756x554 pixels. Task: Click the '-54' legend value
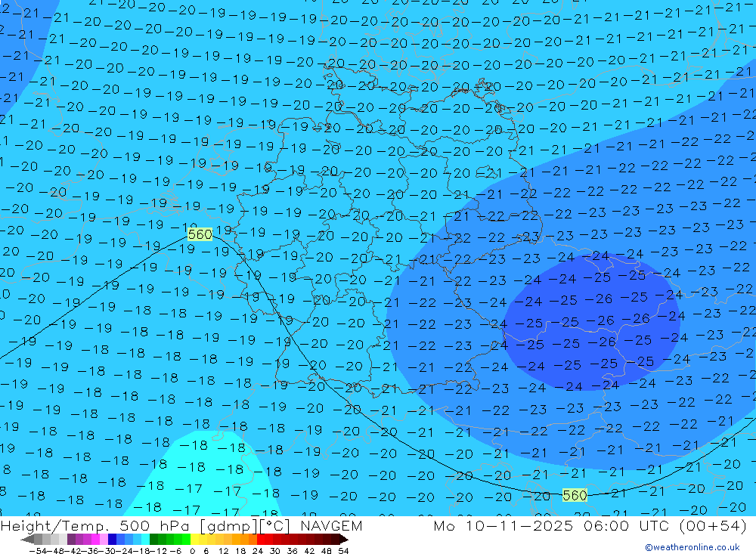click(x=39, y=551)
